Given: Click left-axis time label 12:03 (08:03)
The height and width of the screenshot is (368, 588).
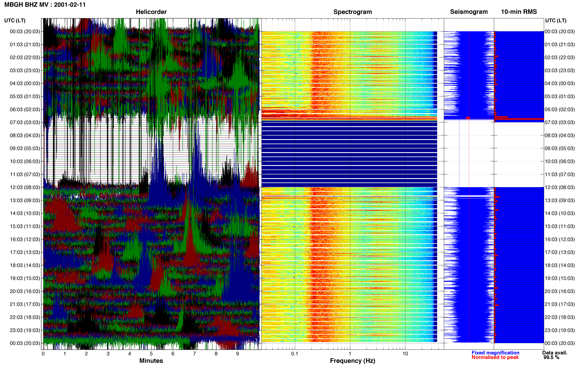Looking at the screenshot, I should point(25,187).
